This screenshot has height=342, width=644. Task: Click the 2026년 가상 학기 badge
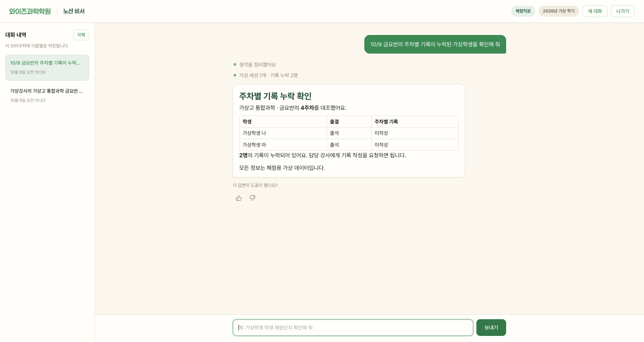pyautogui.click(x=559, y=11)
